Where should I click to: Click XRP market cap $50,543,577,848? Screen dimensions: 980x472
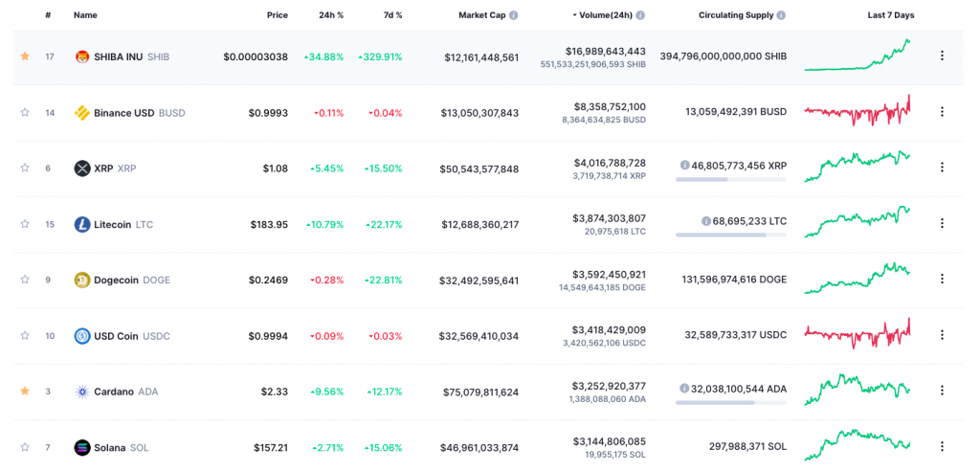click(x=479, y=169)
